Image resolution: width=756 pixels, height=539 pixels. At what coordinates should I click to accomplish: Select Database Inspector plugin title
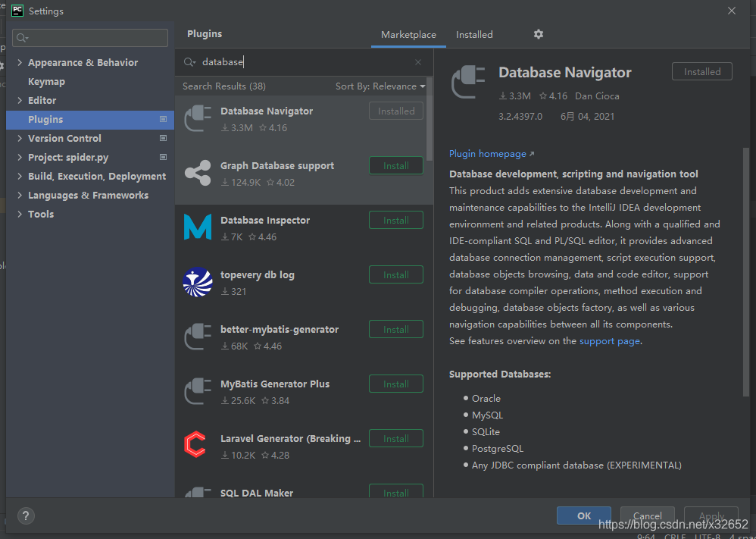click(x=265, y=220)
